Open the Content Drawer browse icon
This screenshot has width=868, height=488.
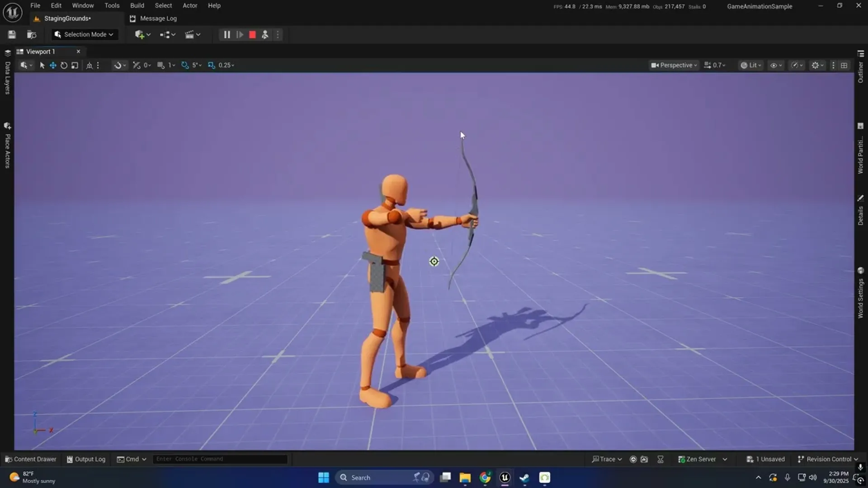pyautogui.click(x=32, y=34)
